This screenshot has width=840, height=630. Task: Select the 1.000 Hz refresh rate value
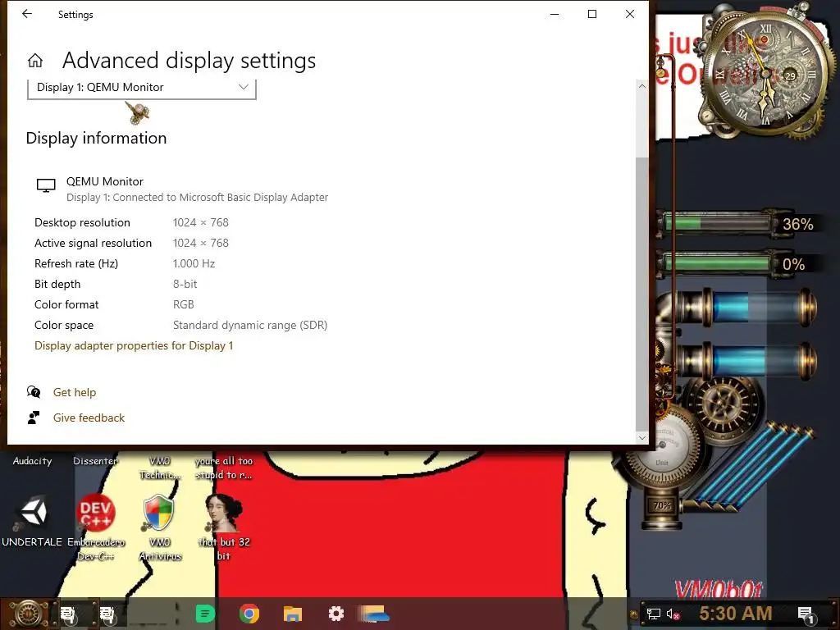[x=194, y=263]
